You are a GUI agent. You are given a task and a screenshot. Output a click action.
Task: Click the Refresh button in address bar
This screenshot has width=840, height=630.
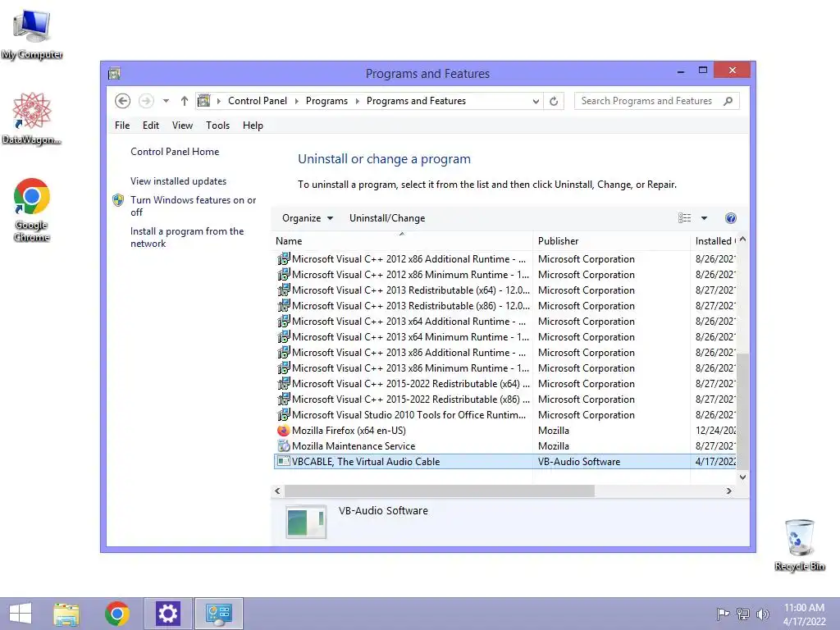[554, 101]
